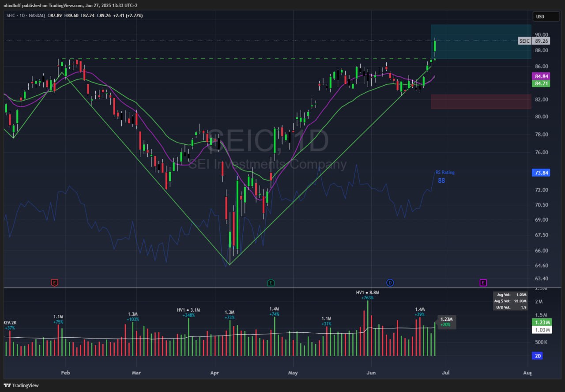This screenshot has height=392, width=565.
Task: Click the Jul label on time axis
Action: tap(446, 373)
